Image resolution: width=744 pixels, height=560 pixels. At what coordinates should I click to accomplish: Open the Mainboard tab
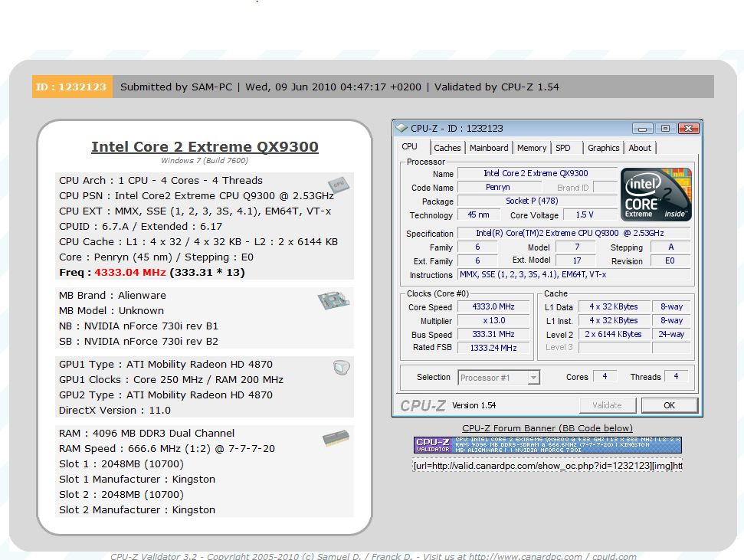click(489, 148)
